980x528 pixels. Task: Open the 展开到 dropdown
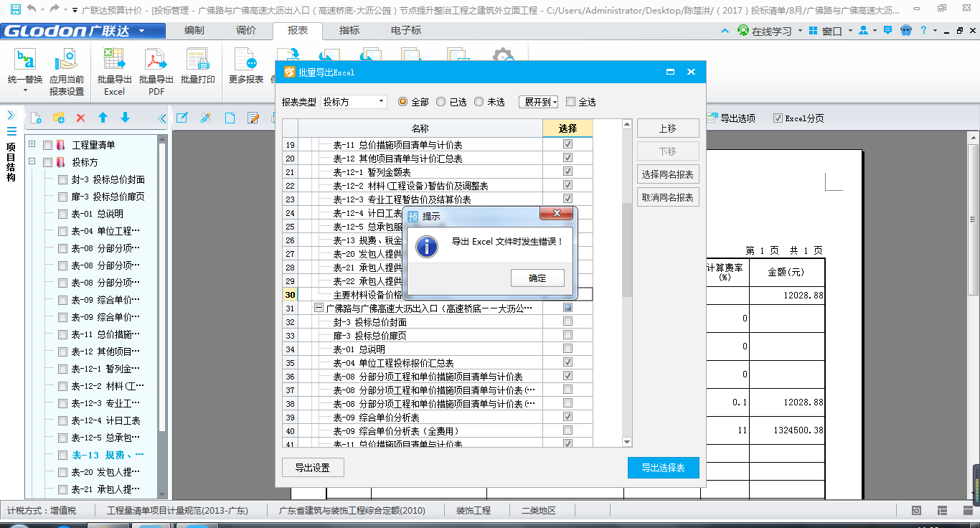(x=538, y=102)
